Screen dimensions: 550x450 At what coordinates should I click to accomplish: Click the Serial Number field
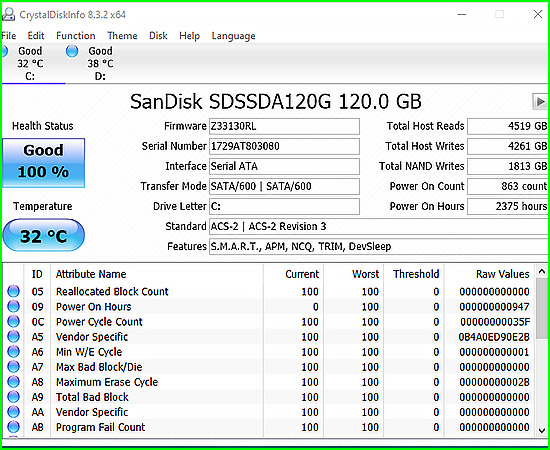click(284, 146)
